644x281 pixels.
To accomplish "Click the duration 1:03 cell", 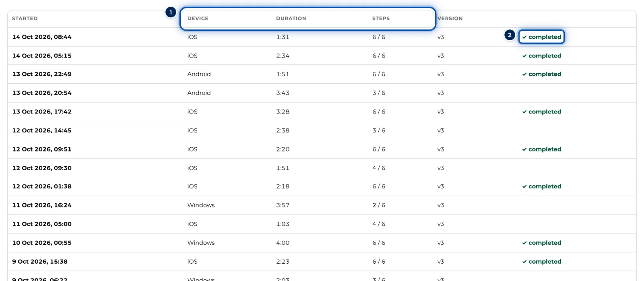I will pos(283,224).
